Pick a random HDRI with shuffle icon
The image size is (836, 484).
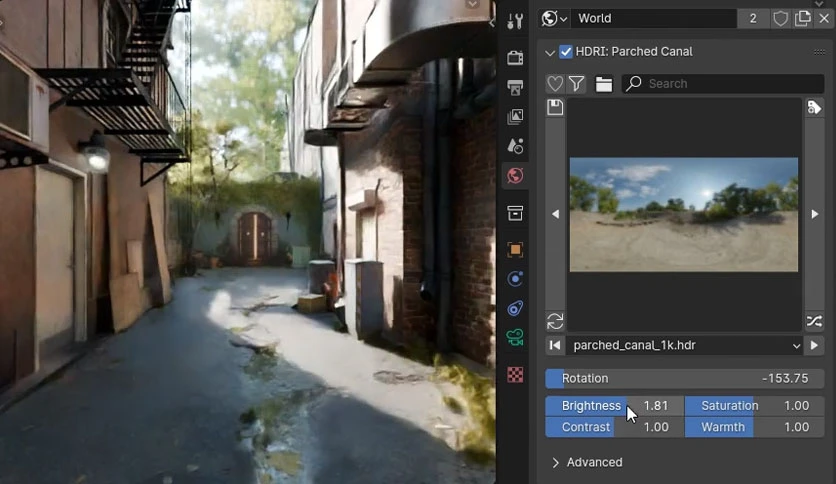point(814,321)
